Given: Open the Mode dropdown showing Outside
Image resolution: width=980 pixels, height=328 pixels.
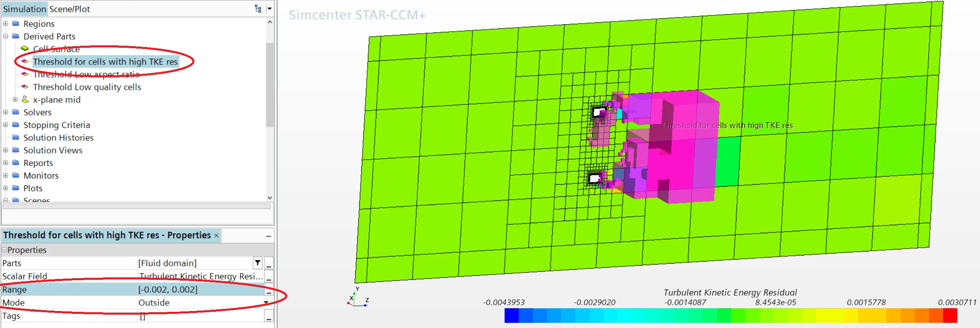Looking at the screenshot, I should click(x=266, y=303).
